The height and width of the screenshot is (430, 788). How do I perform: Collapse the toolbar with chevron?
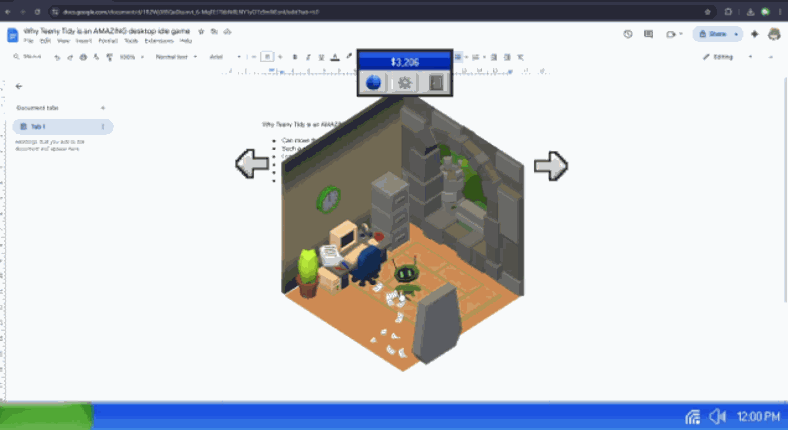(771, 57)
